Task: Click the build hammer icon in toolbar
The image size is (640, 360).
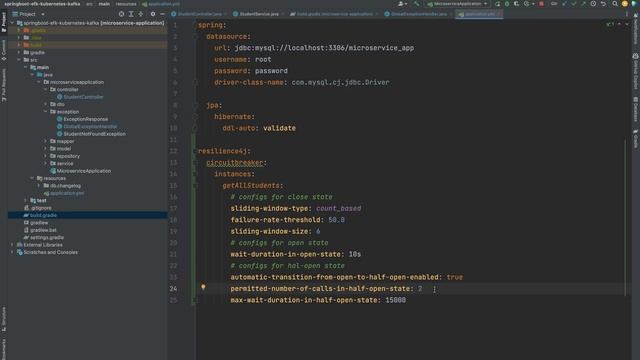Action: click(416, 4)
